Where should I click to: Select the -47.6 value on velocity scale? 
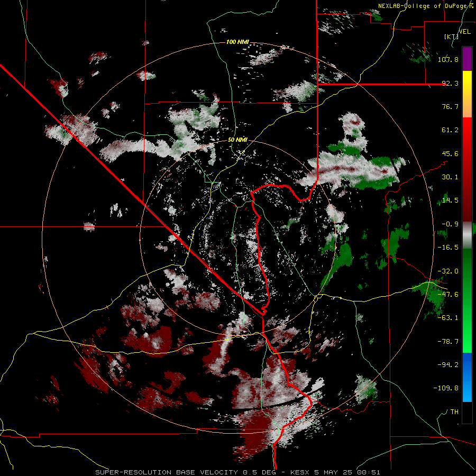[x=448, y=295]
